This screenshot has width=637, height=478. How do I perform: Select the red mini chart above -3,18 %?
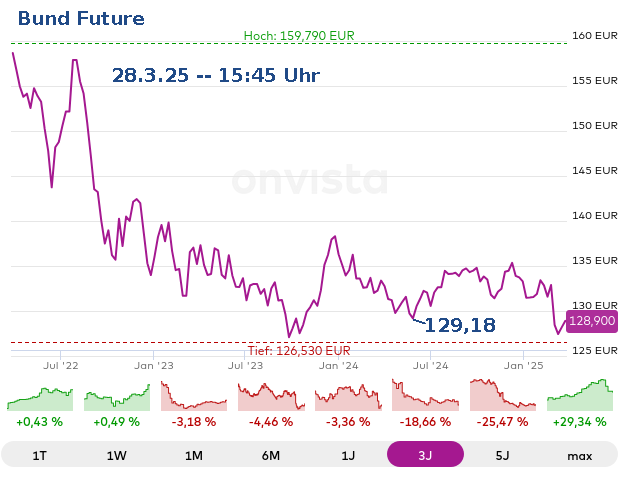(x=194, y=396)
